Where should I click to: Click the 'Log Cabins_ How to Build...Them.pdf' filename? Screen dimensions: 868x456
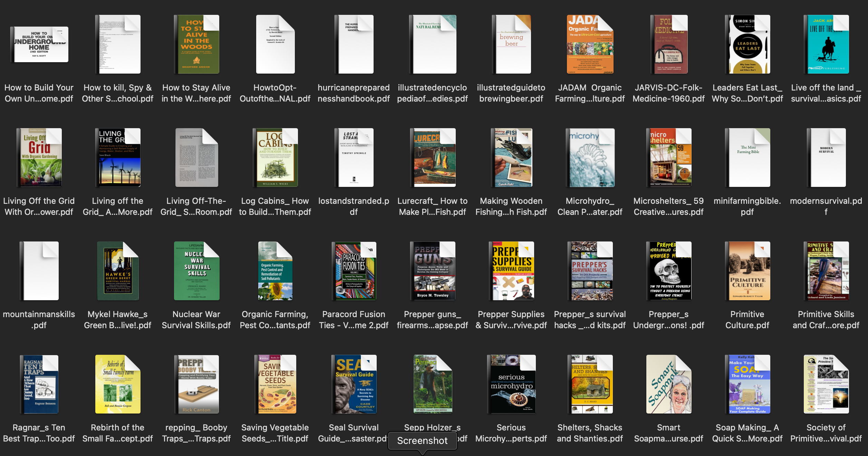click(275, 207)
